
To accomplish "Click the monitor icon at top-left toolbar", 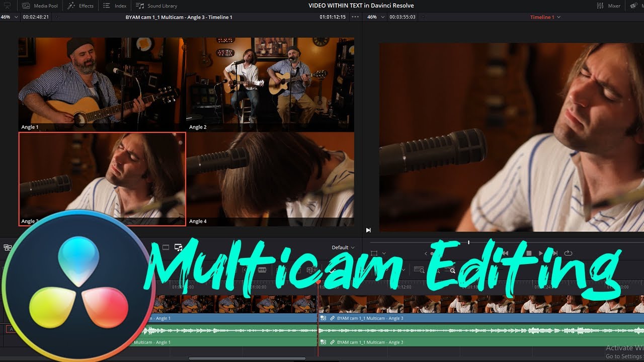I will 7,6.
